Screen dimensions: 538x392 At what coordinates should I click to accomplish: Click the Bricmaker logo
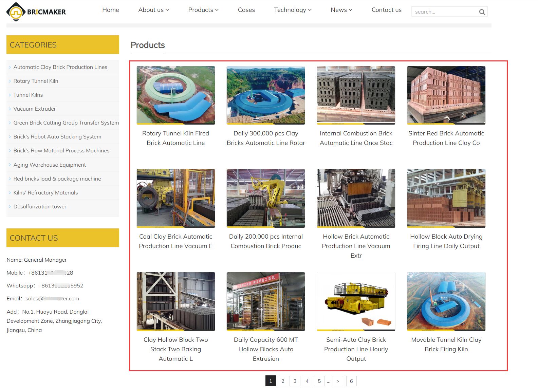[x=36, y=12]
